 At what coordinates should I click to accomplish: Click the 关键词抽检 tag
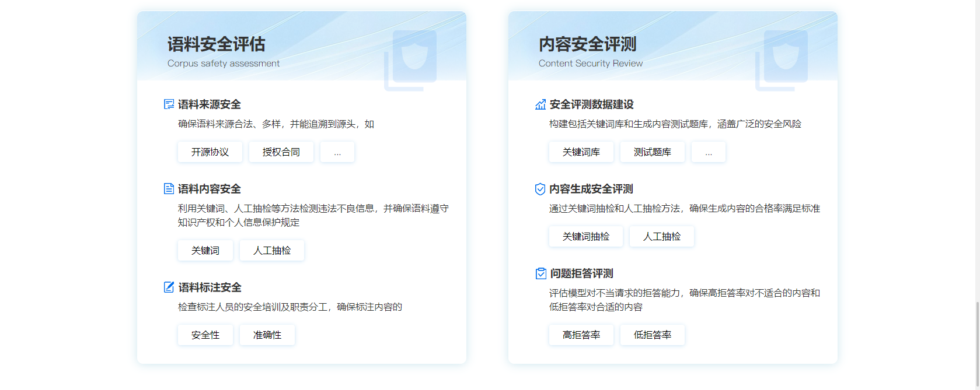coord(586,237)
